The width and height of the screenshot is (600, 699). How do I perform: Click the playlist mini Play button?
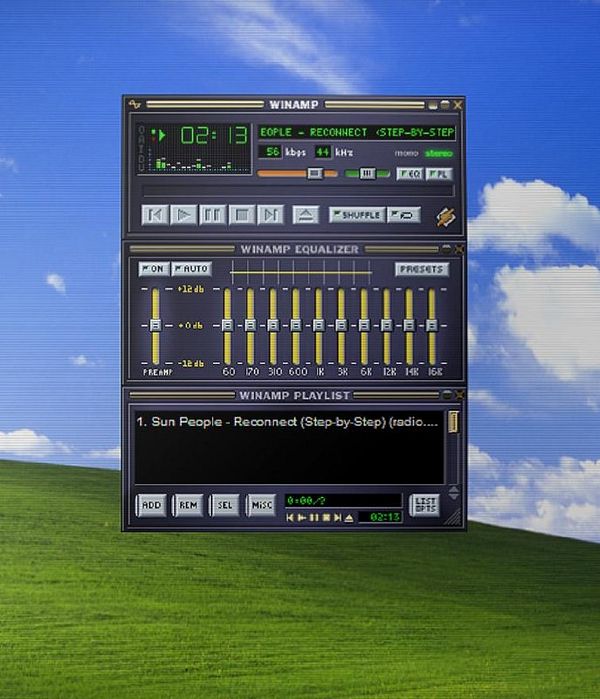302,518
